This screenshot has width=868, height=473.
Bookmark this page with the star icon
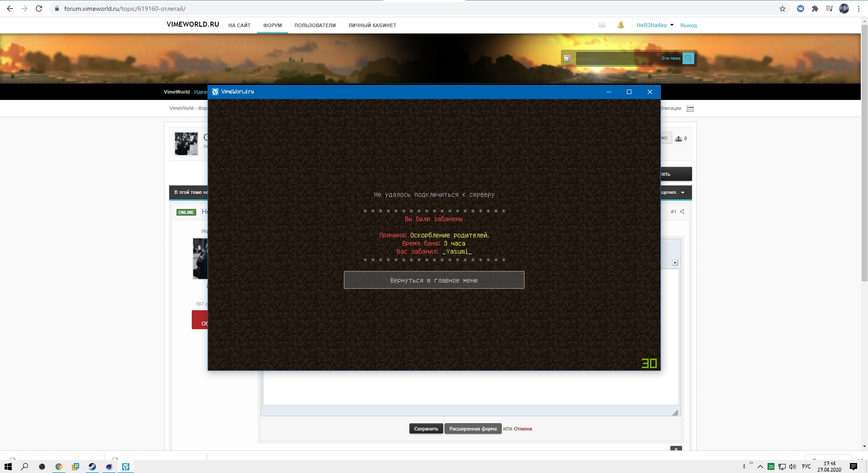click(783, 9)
